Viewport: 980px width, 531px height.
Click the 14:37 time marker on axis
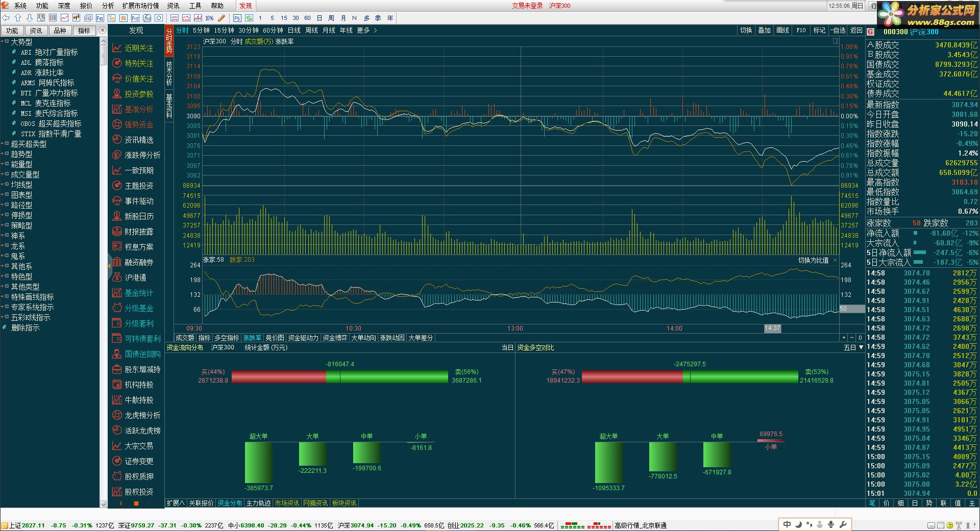772,328
